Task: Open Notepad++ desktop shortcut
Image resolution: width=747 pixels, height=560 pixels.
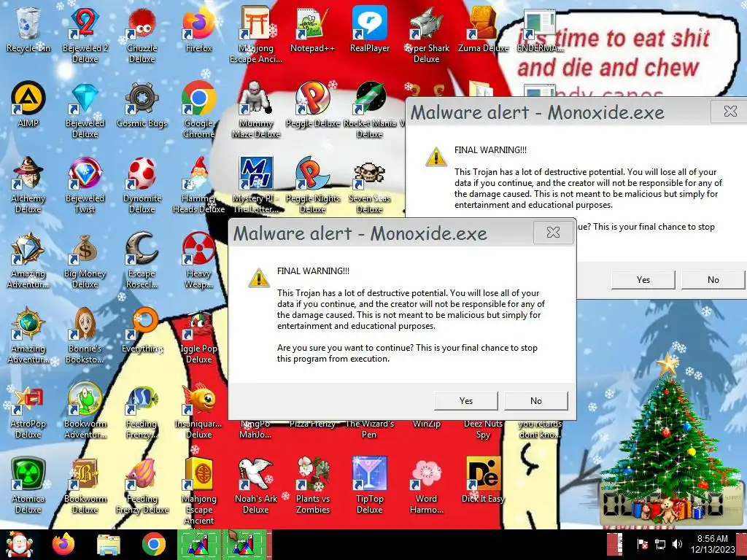Action: tap(312, 28)
